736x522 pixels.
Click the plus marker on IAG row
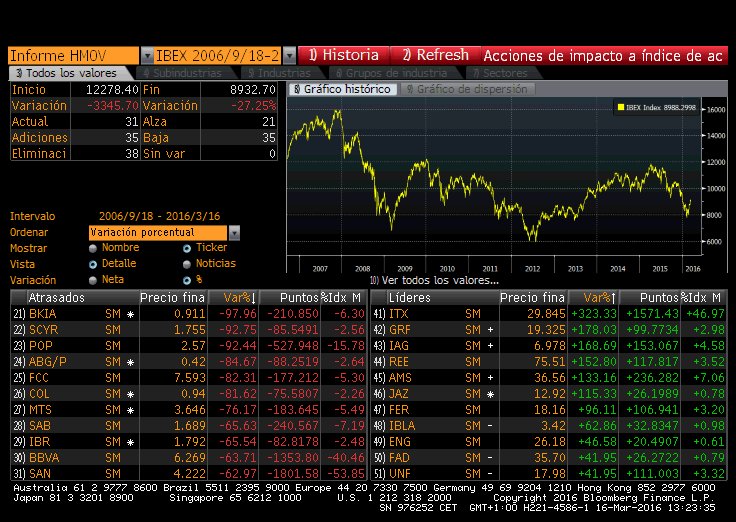pos(491,346)
